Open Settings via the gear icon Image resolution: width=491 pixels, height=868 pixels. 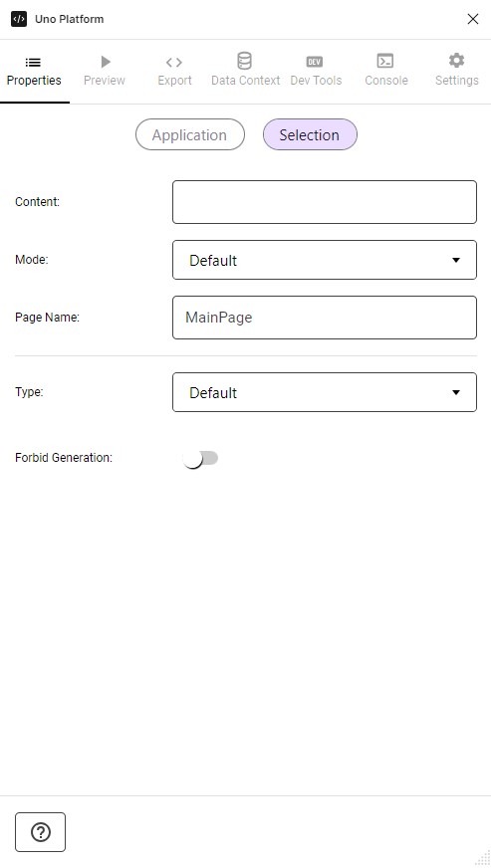pyautogui.click(x=456, y=61)
